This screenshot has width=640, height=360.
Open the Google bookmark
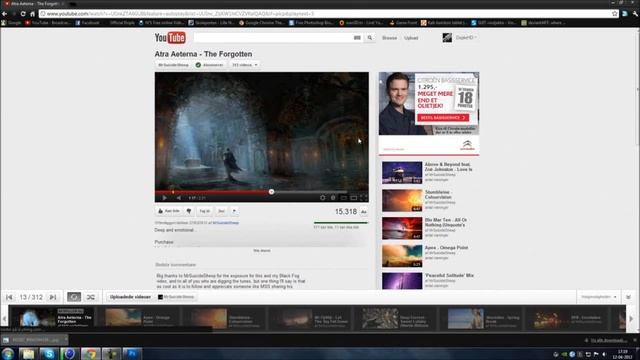pos(11,23)
